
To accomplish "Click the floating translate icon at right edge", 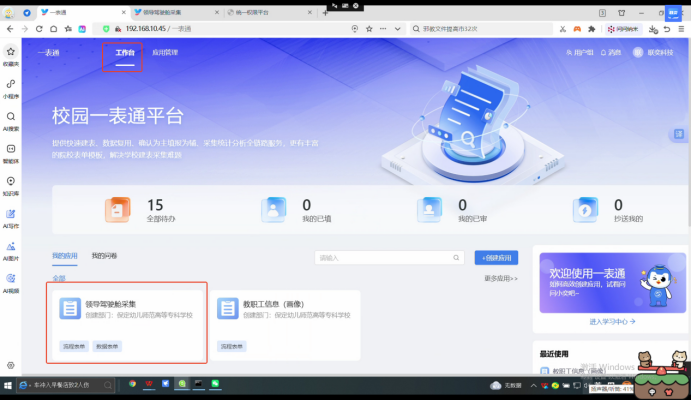I will [x=679, y=134].
